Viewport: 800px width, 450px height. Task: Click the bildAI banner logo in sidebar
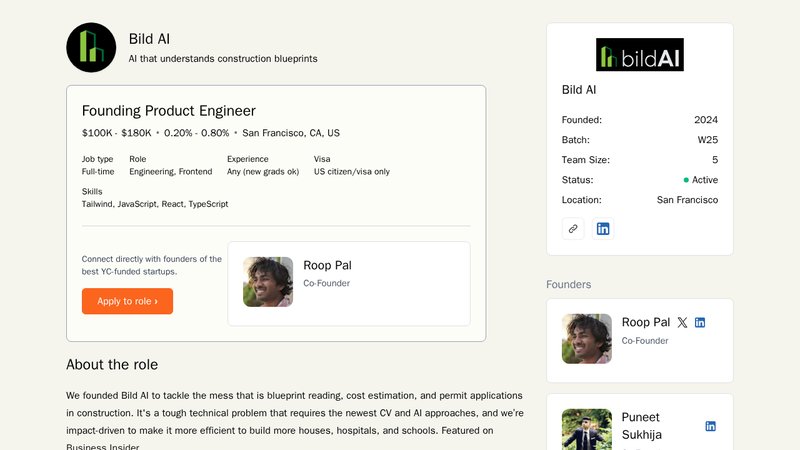[x=639, y=54]
